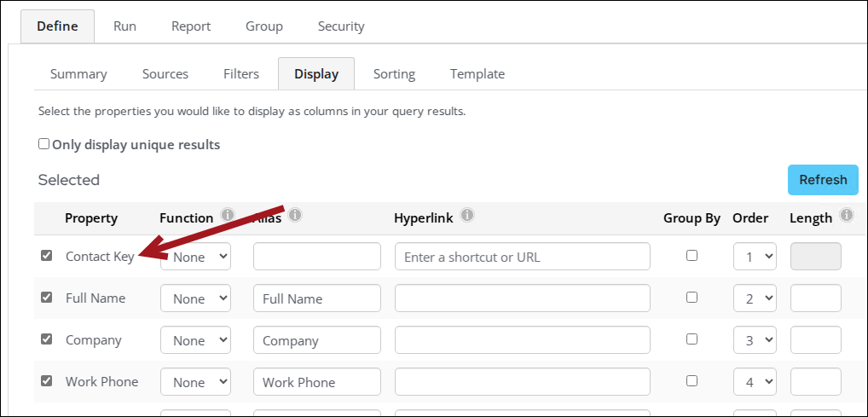Enable Group By for Full Name row

pyautogui.click(x=692, y=297)
